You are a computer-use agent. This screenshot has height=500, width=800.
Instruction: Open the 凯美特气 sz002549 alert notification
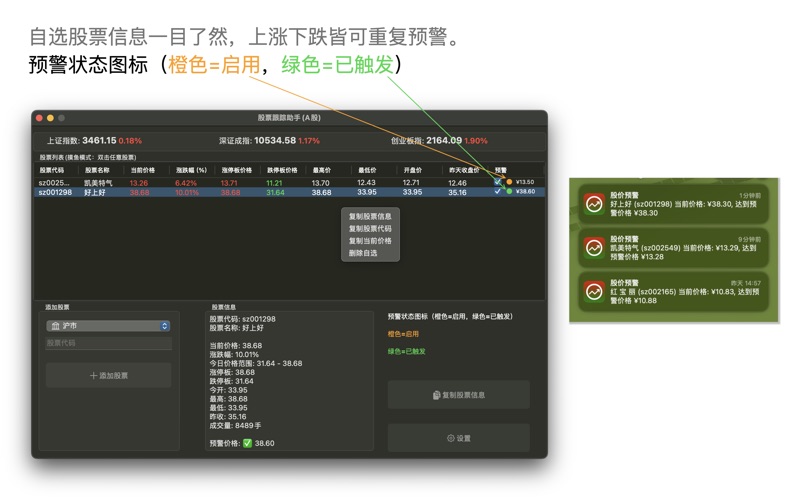click(673, 248)
